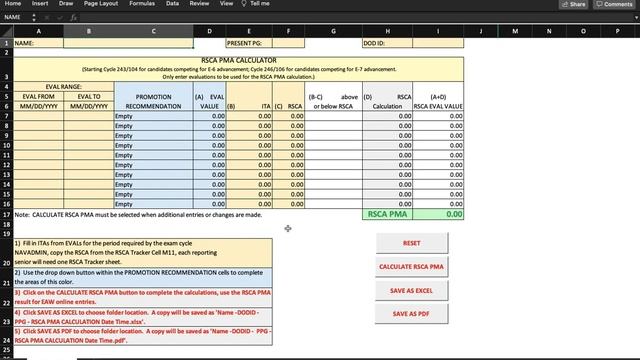Open promotion recommendation dropdown in row 16
Viewport: 640px width, 360px height.
click(153, 204)
